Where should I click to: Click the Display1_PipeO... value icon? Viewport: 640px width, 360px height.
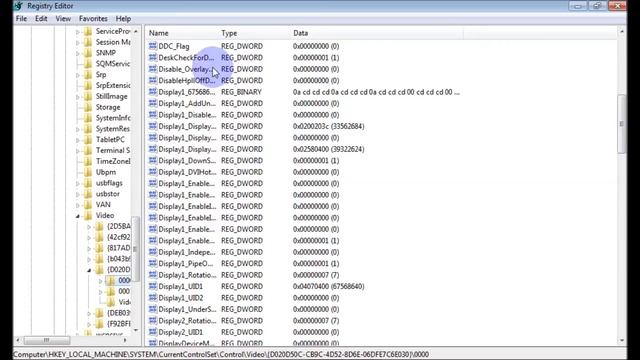153,263
